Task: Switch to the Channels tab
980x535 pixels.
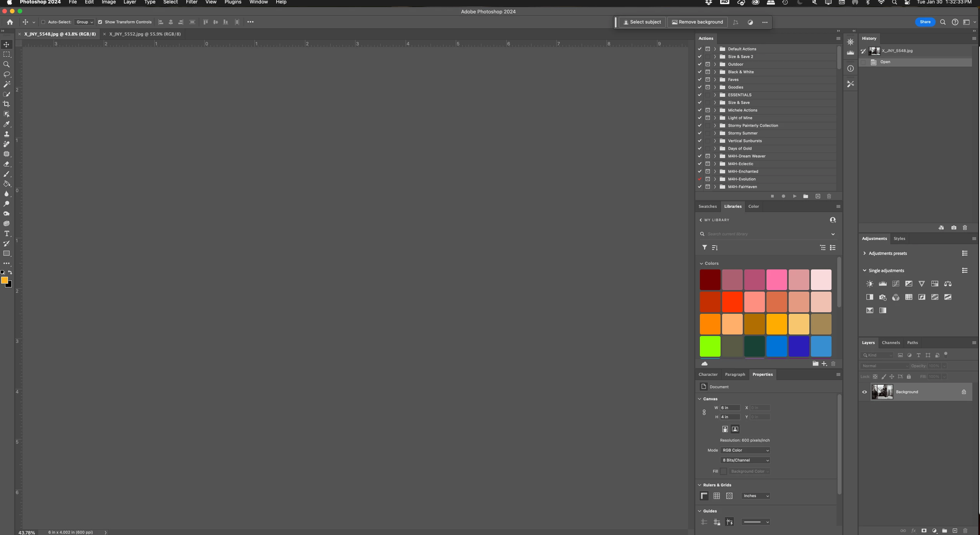Action: pos(890,343)
